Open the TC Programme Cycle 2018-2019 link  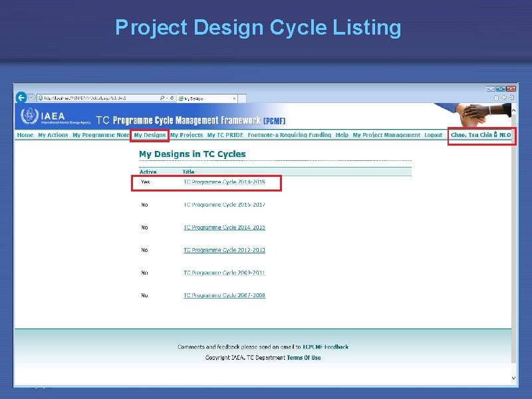tap(223, 182)
